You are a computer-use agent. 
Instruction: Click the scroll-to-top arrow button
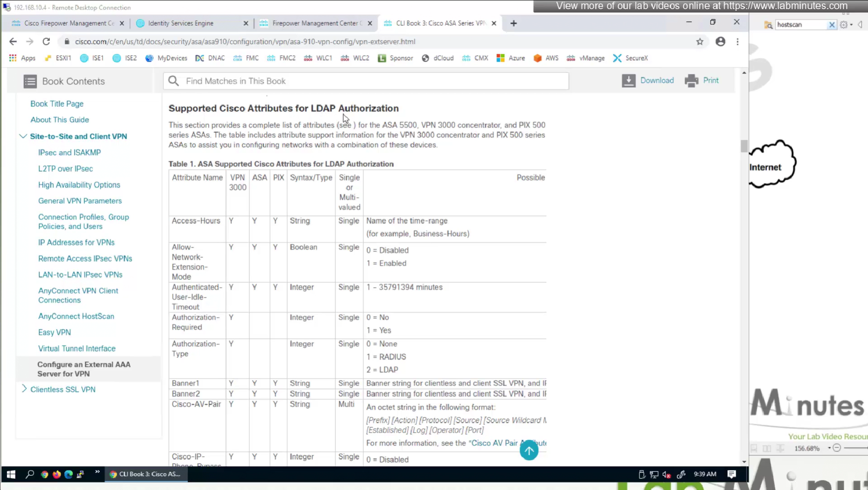529,451
